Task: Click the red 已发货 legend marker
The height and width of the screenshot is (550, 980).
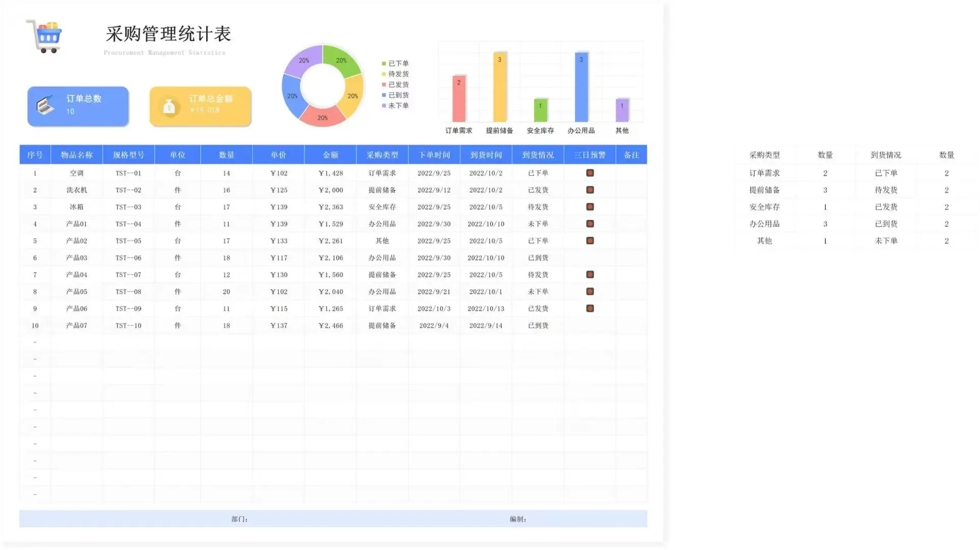Action: coord(384,85)
